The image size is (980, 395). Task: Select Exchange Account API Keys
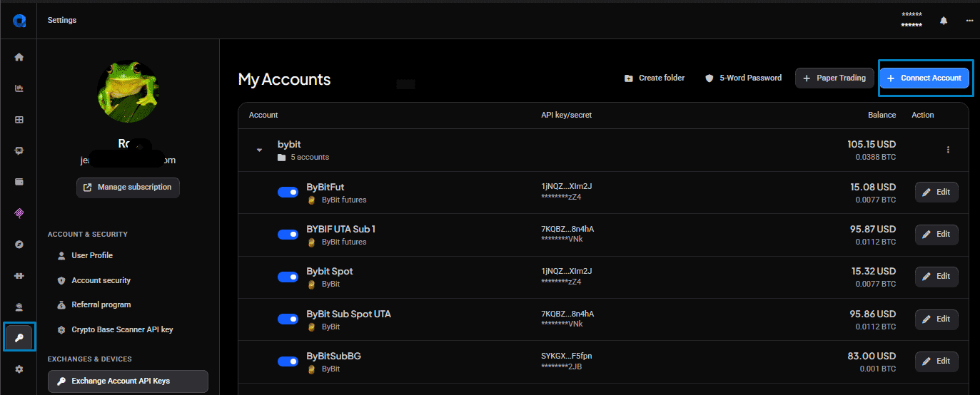pyautogui.click(x=128, y=381)
